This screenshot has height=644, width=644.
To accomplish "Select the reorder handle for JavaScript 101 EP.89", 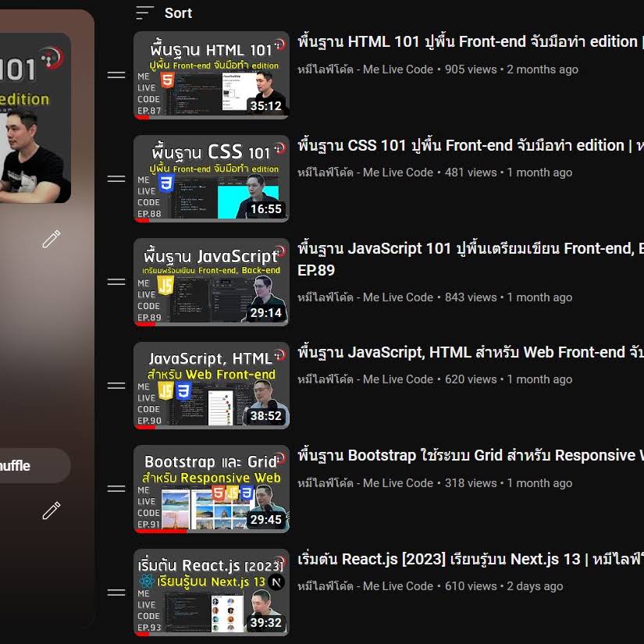I will tap(116, 282).
